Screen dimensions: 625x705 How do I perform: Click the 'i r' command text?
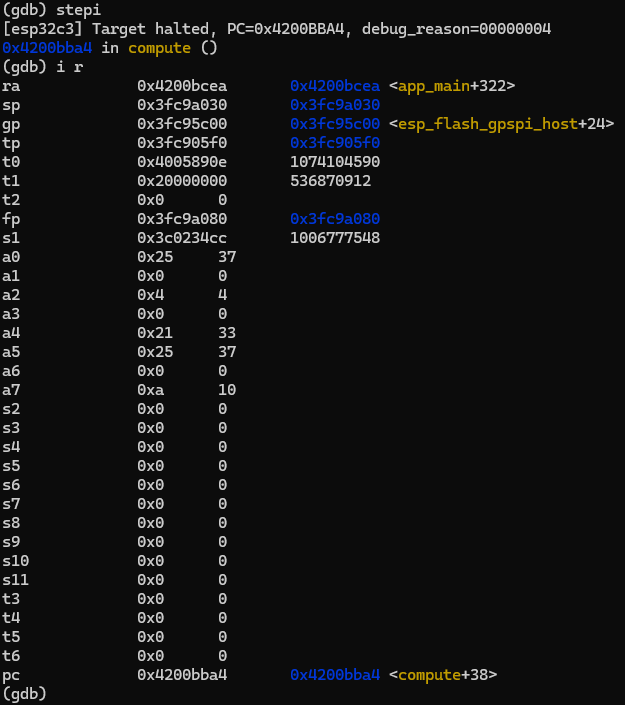71,67
